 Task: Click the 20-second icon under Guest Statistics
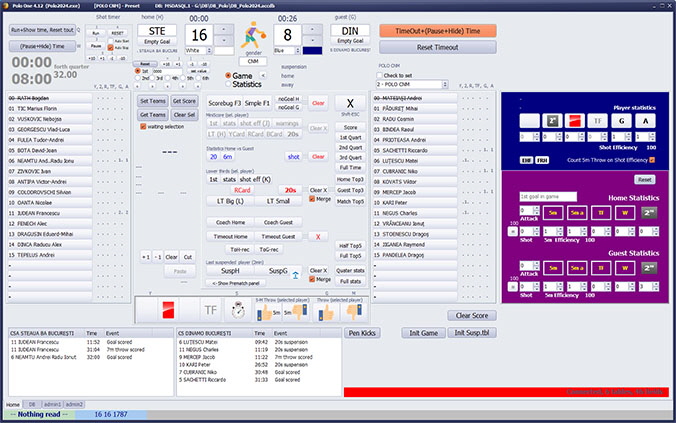649,268
